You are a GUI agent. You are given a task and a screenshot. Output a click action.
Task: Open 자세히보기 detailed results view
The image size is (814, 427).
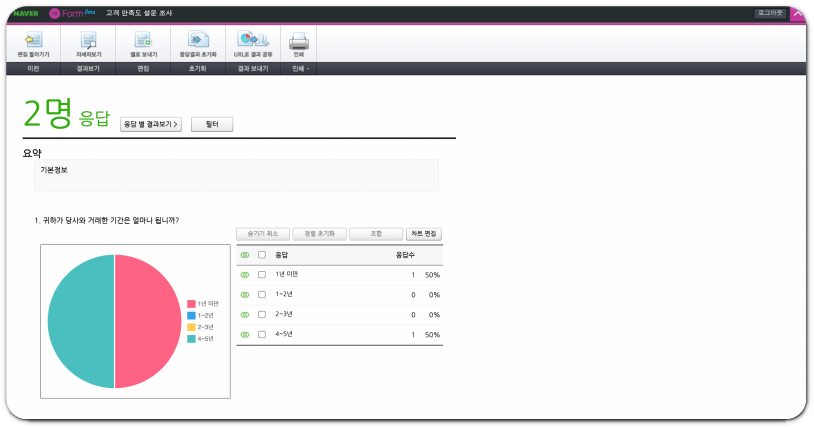(88, 44)
